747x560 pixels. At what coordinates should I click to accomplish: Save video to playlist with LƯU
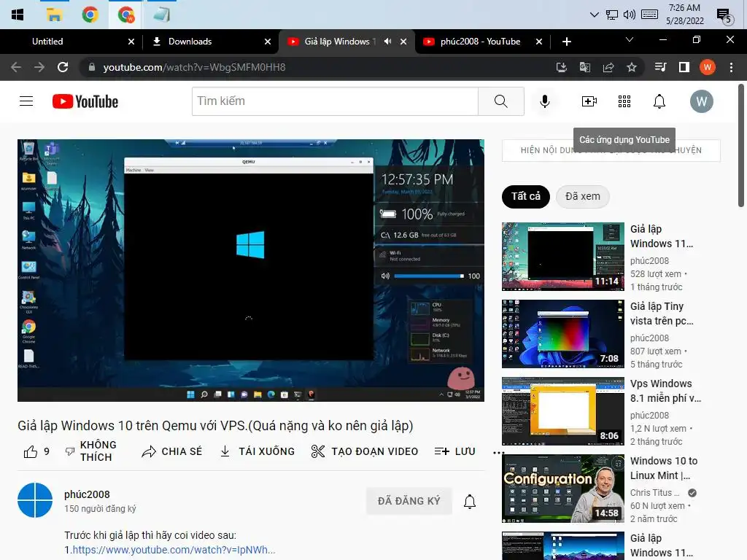coord(455,451)
